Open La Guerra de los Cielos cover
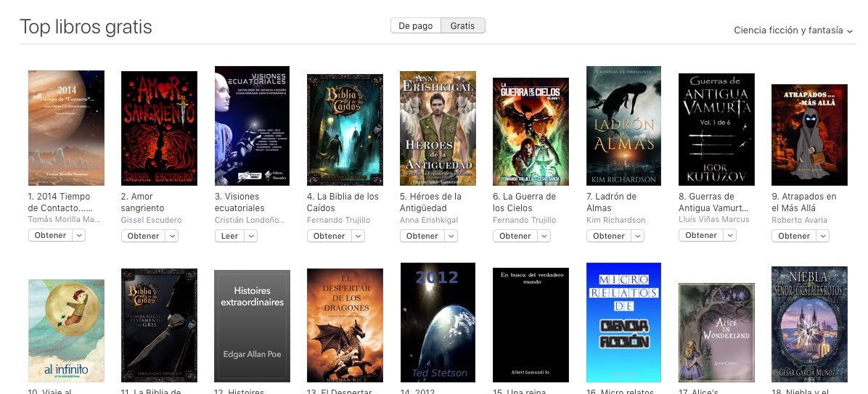Screen dimensions: 868x394 coord(531,131)
